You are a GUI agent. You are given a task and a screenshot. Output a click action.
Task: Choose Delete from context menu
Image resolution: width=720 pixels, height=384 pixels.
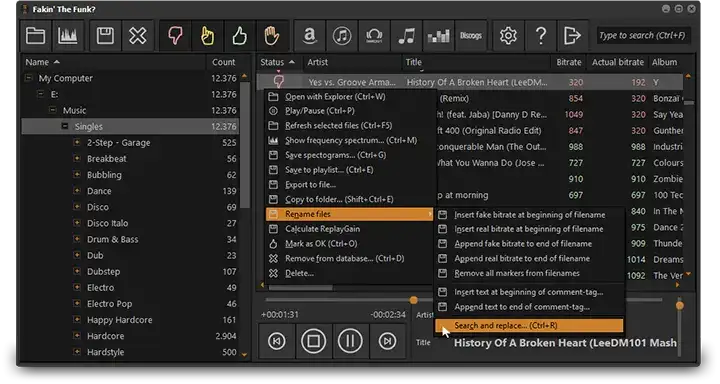pyautogui.click(x=350, y=273)
